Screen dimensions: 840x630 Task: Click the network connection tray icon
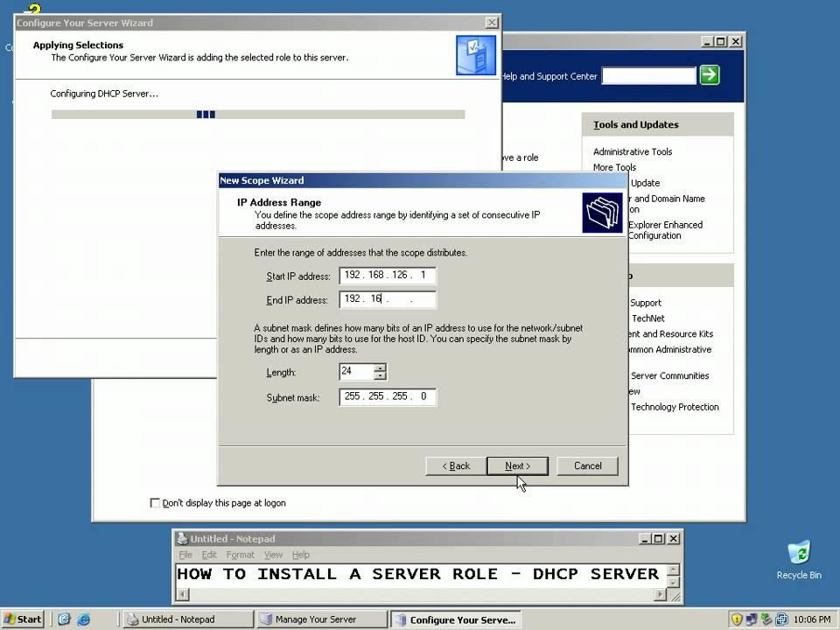click(x=752, y=619)
